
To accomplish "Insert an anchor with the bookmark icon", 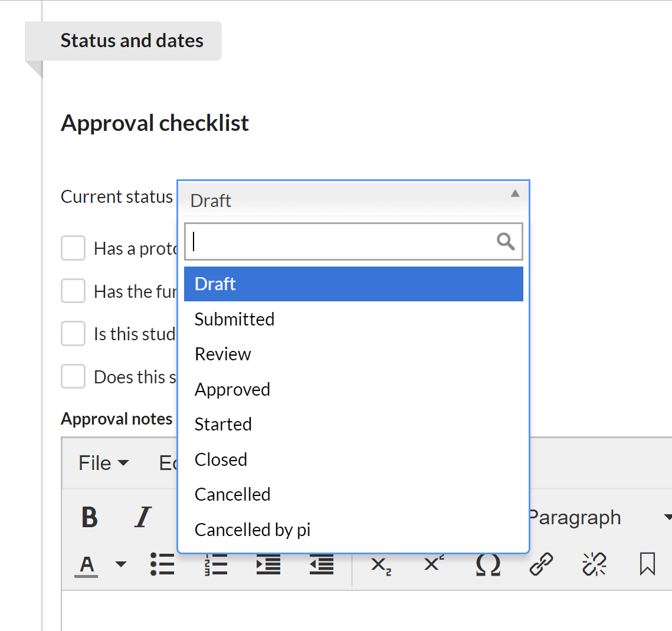I will pos(647,564).
